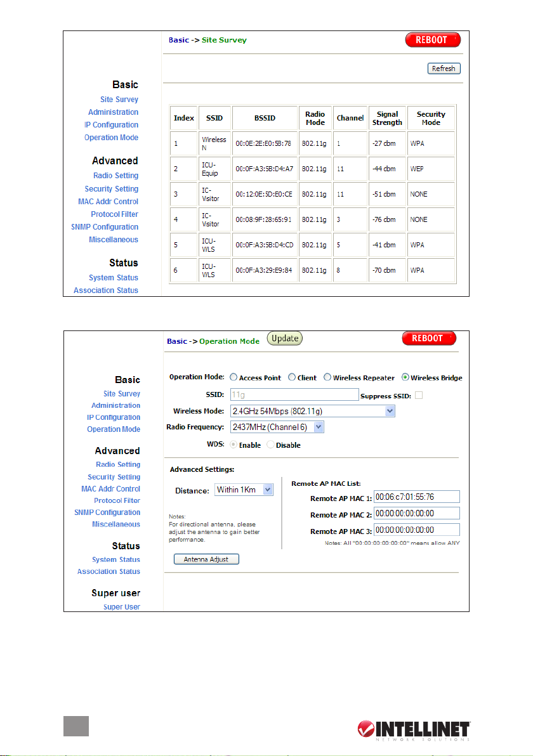The width and height of the screenshot is (533, 756).
Task: Select the ICU-Equip SSID cell
Action: click(x=214, y=169)
